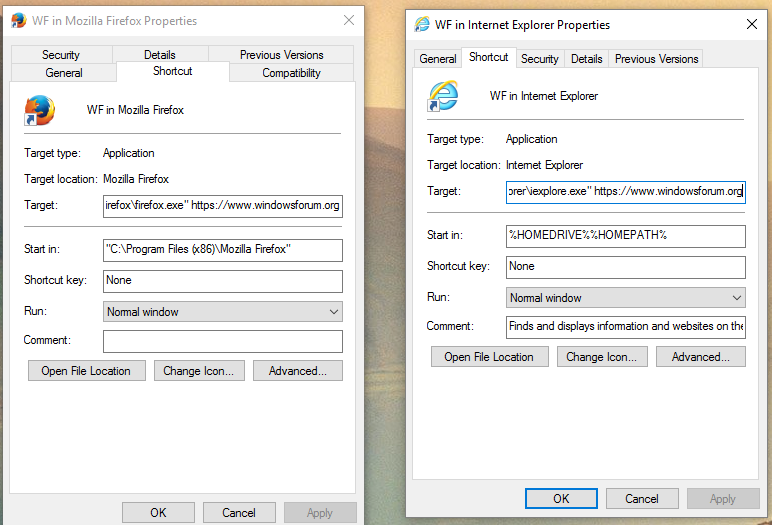Click the Target field containing iexplore.exe
772x525 pixels.
click(x=626, y=192)
